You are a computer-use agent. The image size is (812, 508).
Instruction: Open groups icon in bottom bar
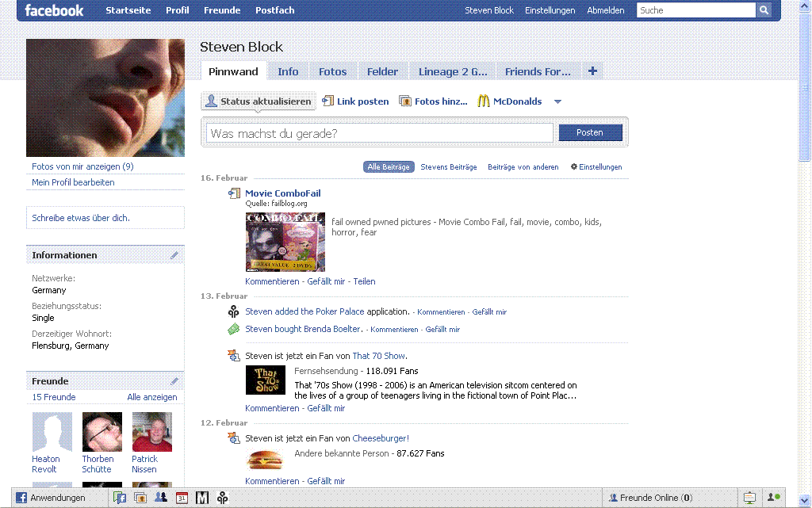point(161,498)
